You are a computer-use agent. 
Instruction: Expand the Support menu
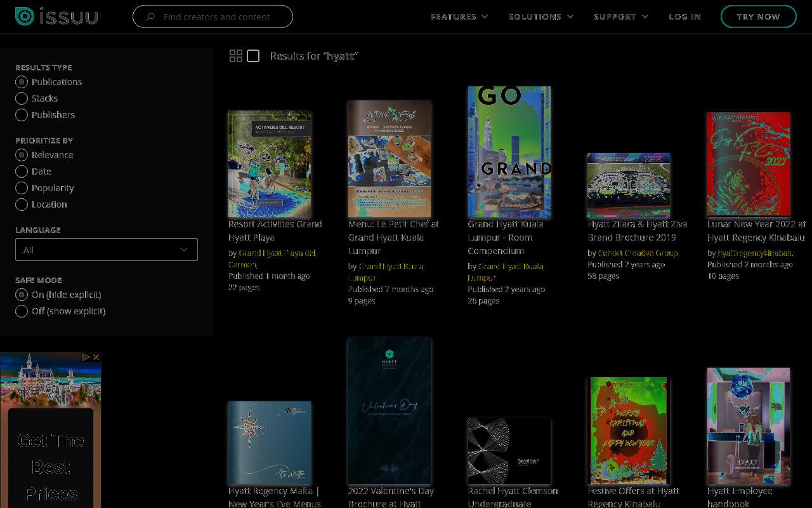point(621,17)
